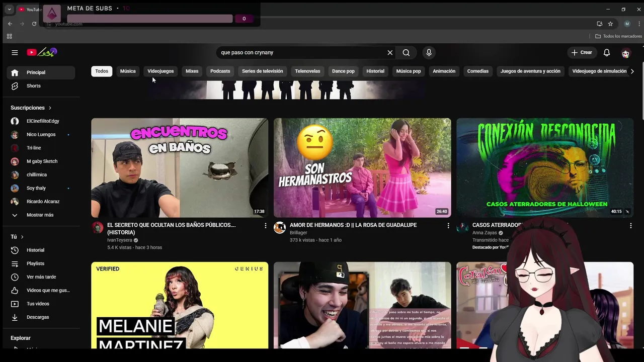Open Chrome profile M avatar
Image resolution: width=644 pixels, height=362 pixels.
(x=627, y=24)
